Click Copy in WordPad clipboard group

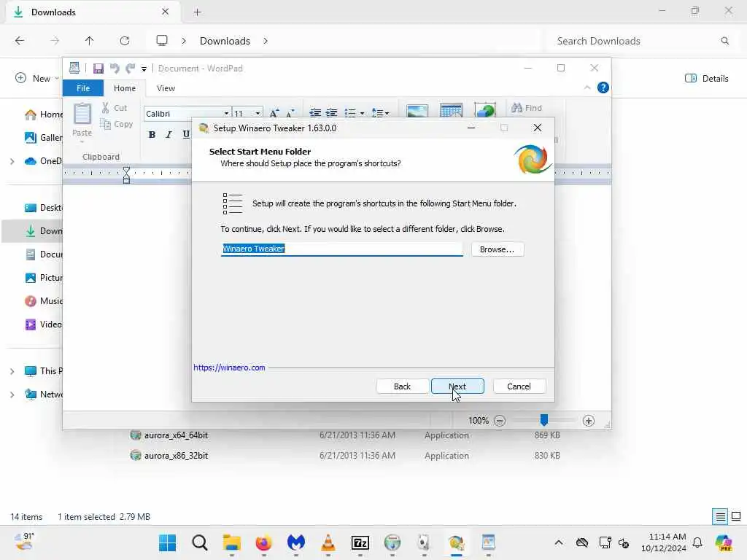tap(116, 124)
